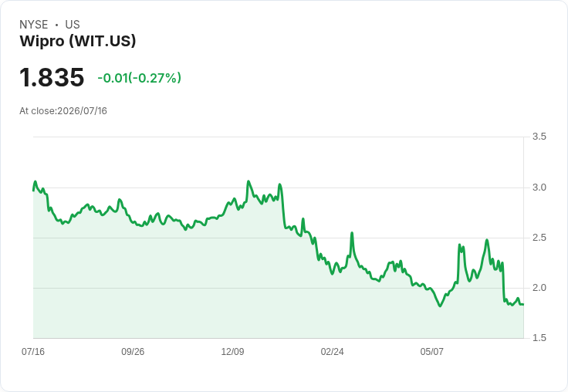568x392 pixels.
Task: Click the 2.0 y-axis price label
Action: pos(539,288)
